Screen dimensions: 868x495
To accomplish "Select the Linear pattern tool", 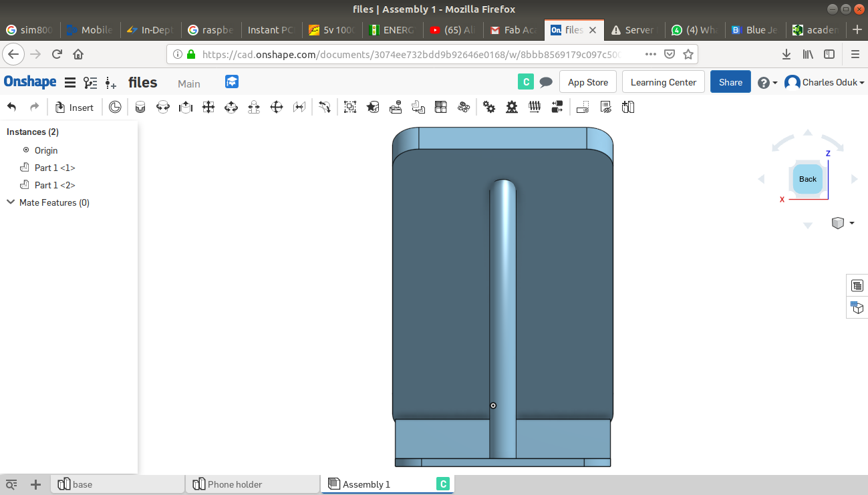I will pos(440,107).
